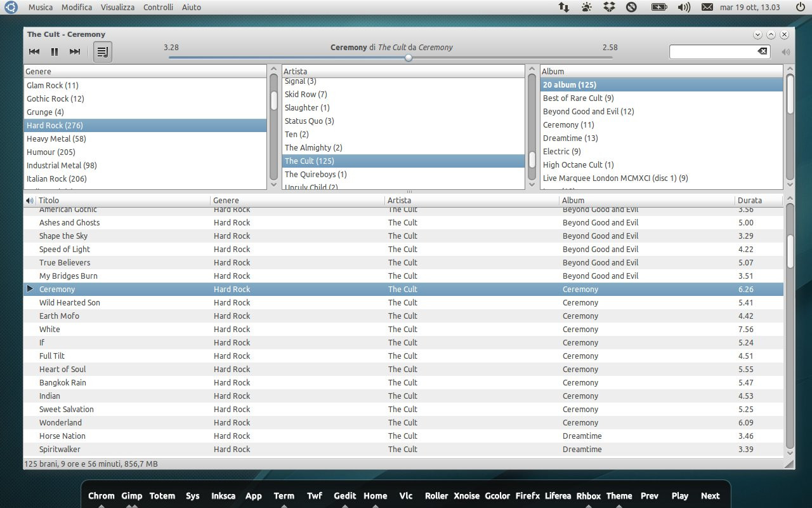812x508 pixels.
Task: Select the track Horse Nation
Action: (x=403, y=436)
